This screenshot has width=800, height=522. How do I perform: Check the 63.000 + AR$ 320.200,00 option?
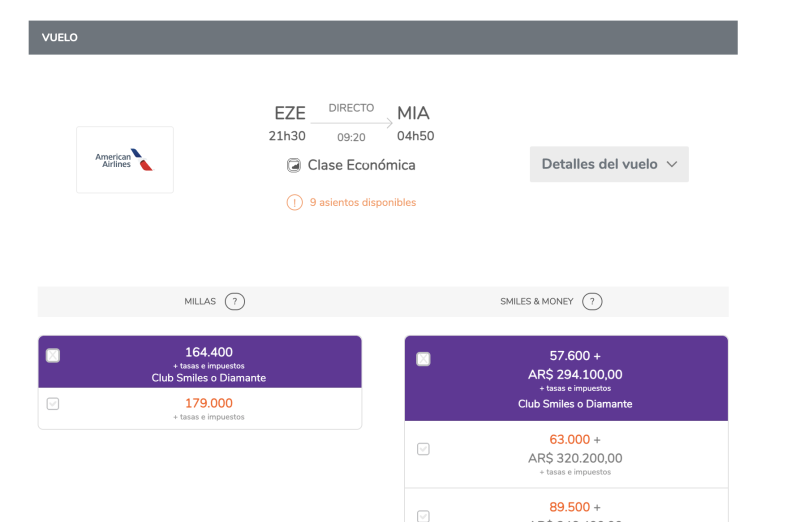[423, 449]
